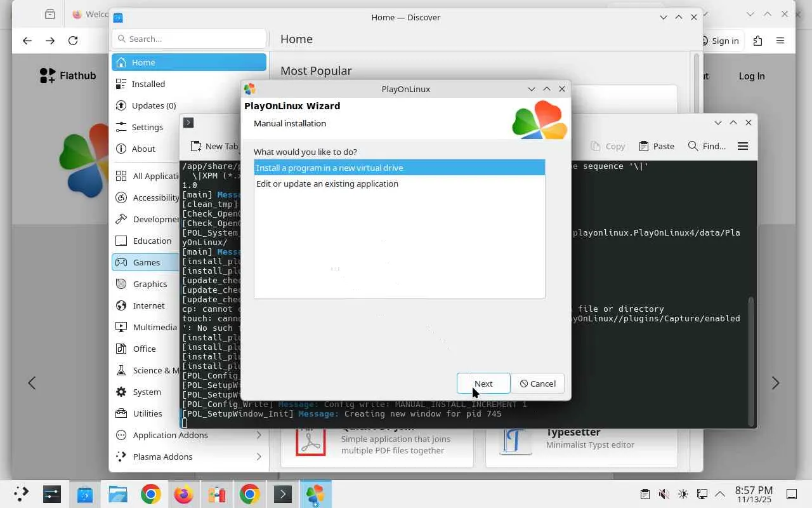
Task: Click Copy in the Konsole toolbar
Action: tap(608, 146)
